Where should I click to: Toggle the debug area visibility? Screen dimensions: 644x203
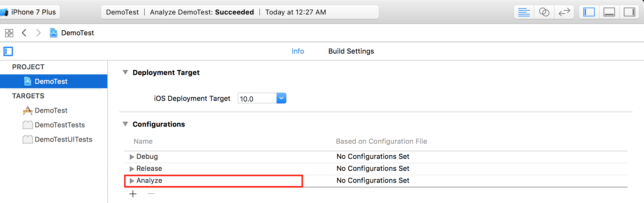[x=609, y=12]
